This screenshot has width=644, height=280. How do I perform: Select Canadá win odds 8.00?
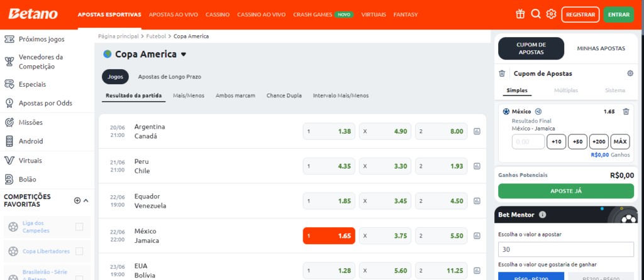pyautogui.click(x=441, y=132)
